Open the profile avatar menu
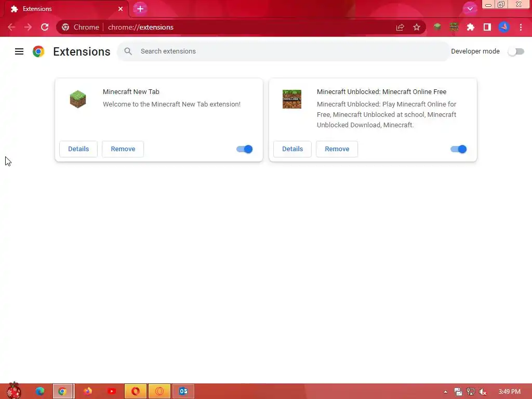This screenshot has width=532, height=399. [504, 27]
